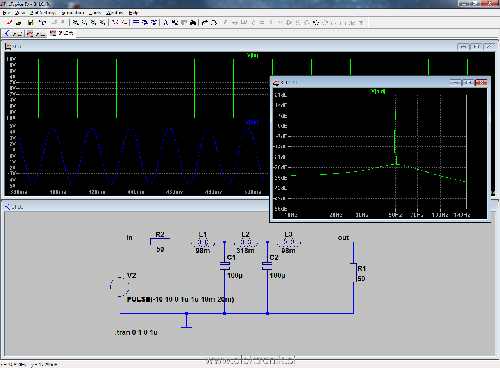Click the greyed SPICE directive icon

(361, 23)
